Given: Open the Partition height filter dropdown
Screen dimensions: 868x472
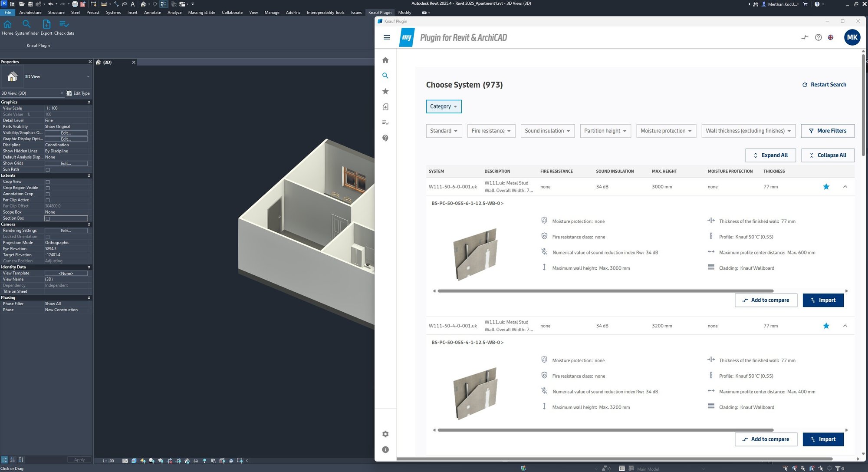Looking at the screenshot, I should 605,131.
